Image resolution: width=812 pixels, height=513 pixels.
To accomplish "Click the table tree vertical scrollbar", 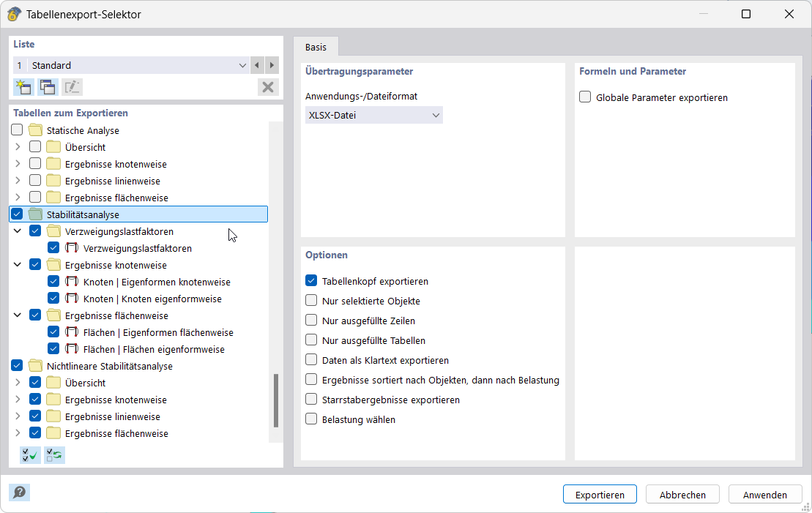I will (x=276, y=400).
